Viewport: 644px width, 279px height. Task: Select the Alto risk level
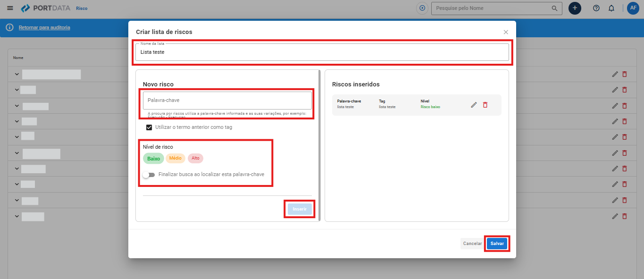pyautogui.click(x=195, y=158)
